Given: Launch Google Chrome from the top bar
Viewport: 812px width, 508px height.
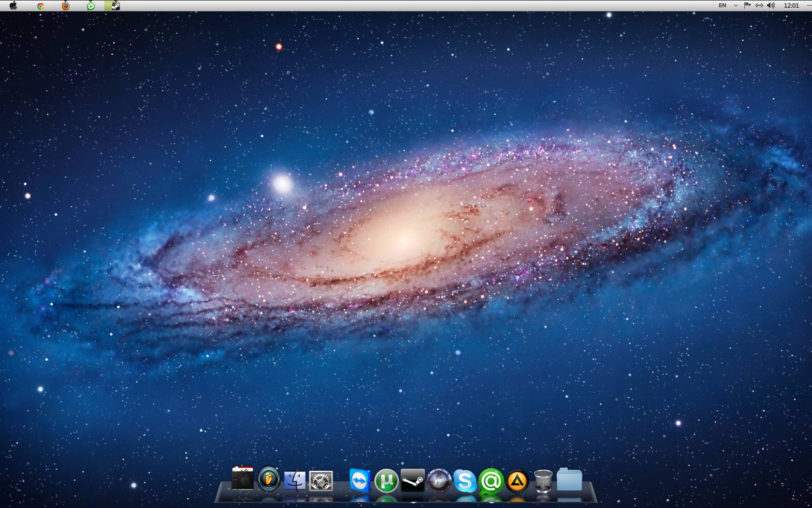Looking at the screenshot, I should coord(41,6).
